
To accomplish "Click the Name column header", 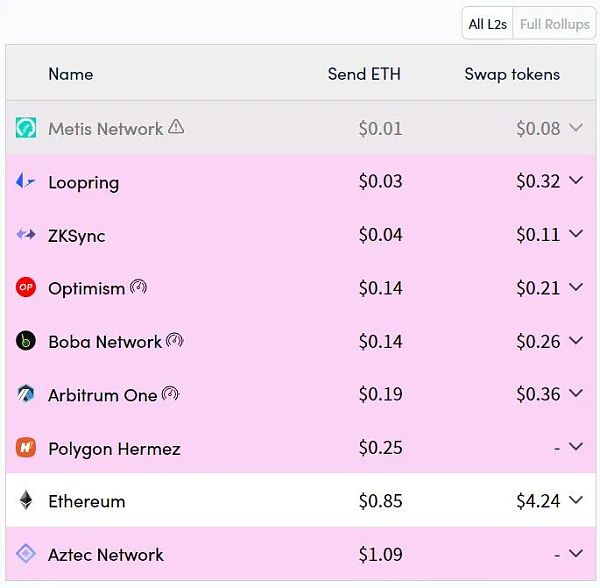I will click(70, 74).
